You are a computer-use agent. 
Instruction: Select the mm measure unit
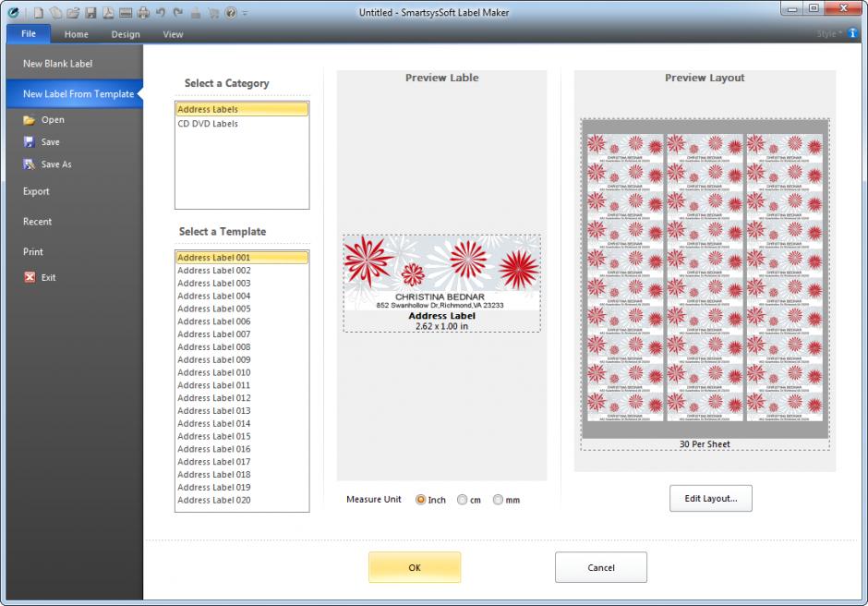pos(499,500)
